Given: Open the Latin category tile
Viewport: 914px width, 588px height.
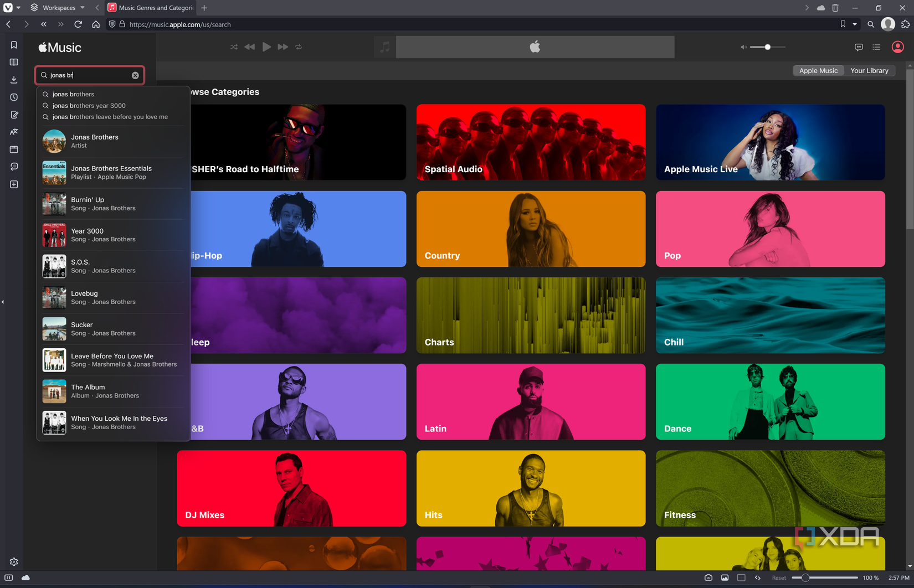Looking at the screenshot, I should 531,401.
